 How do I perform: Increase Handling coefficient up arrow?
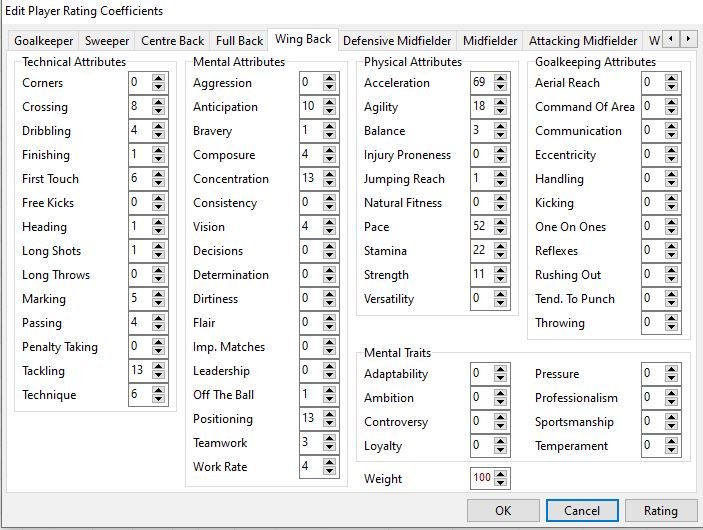(x=671, y=175)
